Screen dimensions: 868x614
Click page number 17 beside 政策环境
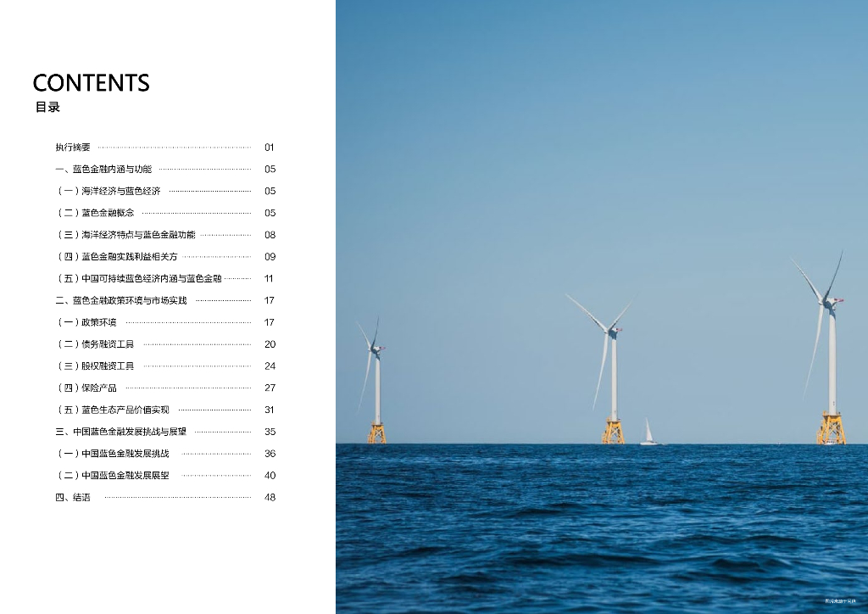coord(269,322)
